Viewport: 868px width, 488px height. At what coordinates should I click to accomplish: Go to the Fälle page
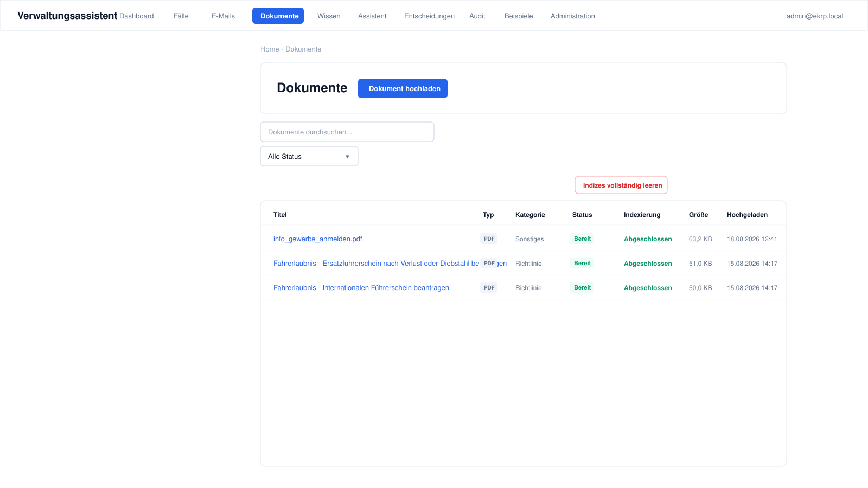[x=181, y=16]
